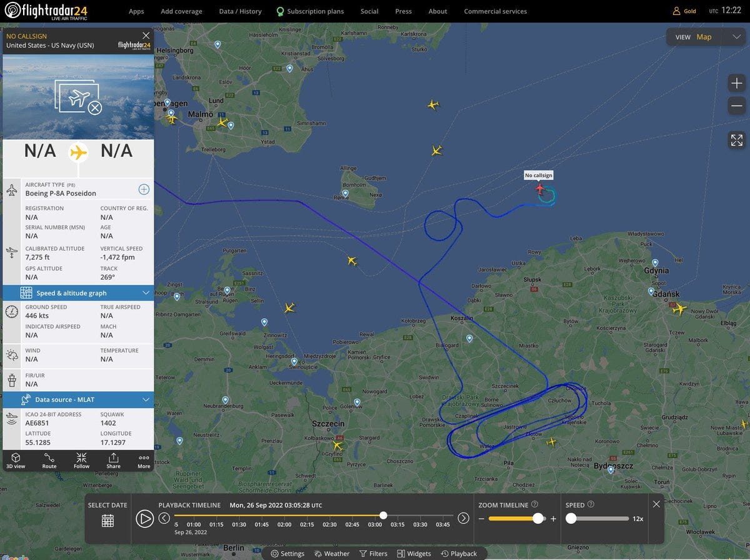Viewport: 750px width, 560px height.
Task: Play the flight playback
Action: pos(144,519)
